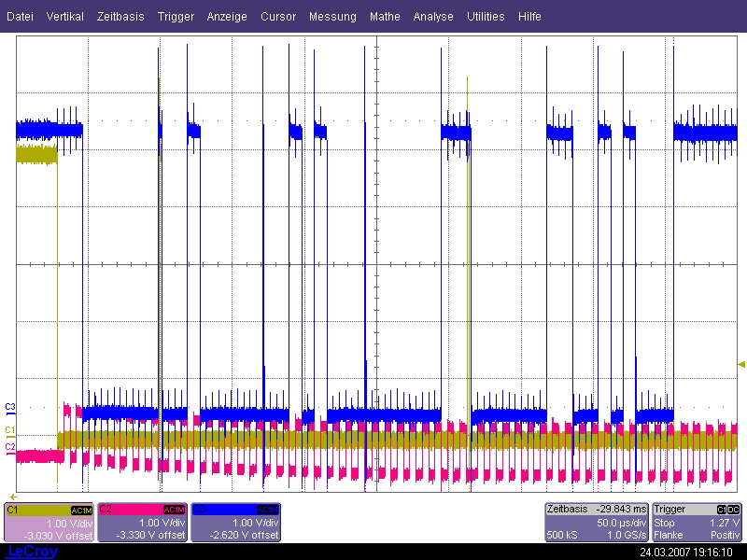Click the C3 AC1M coupling badge
The image size is (747, 560).
pos(267,510)
